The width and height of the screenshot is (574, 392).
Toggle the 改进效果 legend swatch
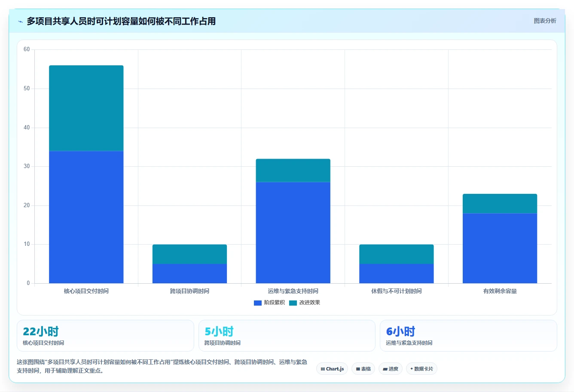(x=293, y=303)
